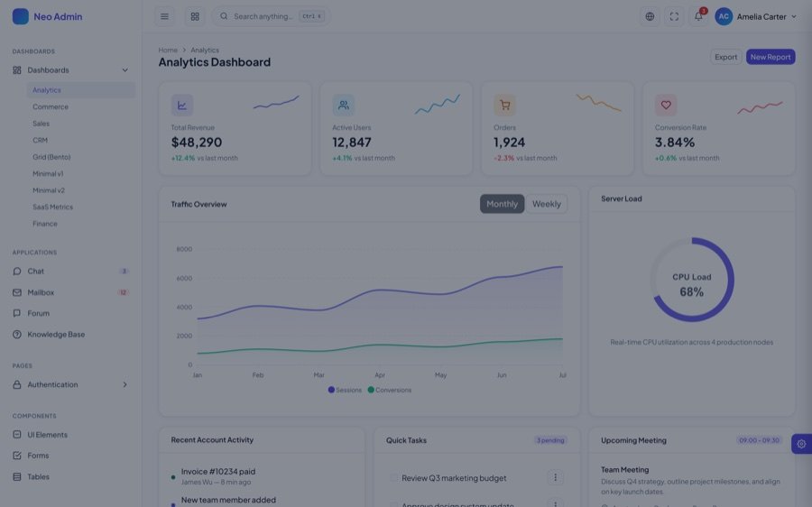Open the settings gear floating button
This screenshot has height=507, width=812.
(x=801, y=444)
